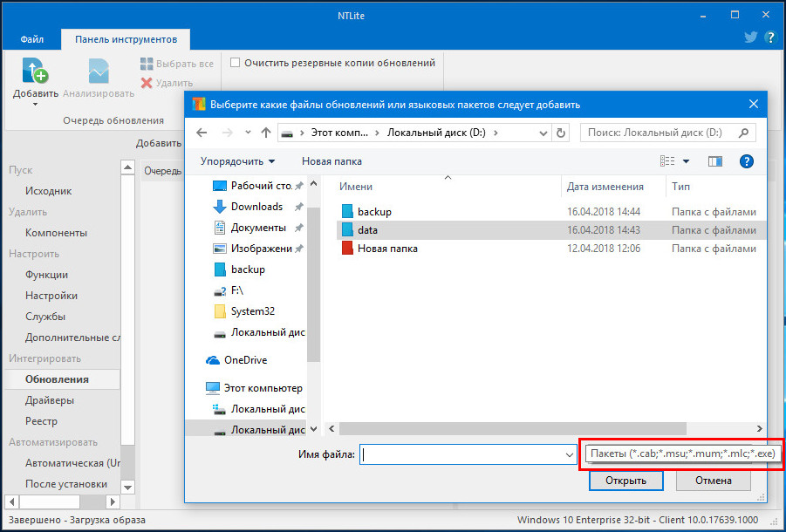Screen dimensions: 786x532
Task: Change view with the view layout icon
Action: point(667,161)
